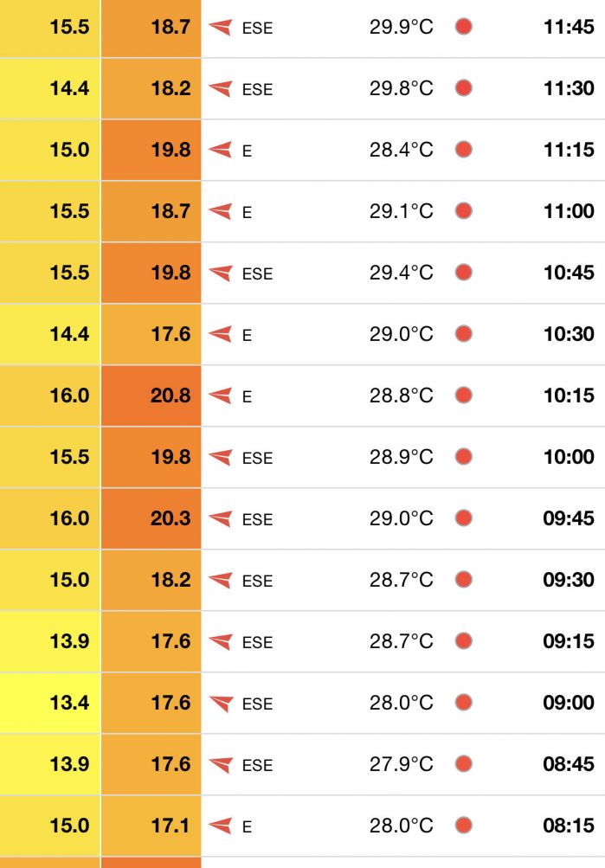Click the ESE direction label at 09:15
Image resolution: width=605 pixels, height=868 pixels.
click(257, 642)
